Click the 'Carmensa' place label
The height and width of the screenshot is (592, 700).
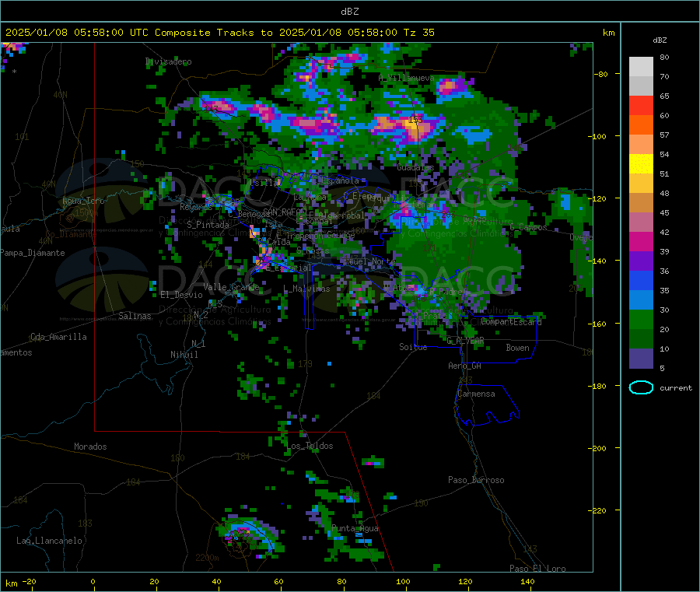tap(476, 394)
